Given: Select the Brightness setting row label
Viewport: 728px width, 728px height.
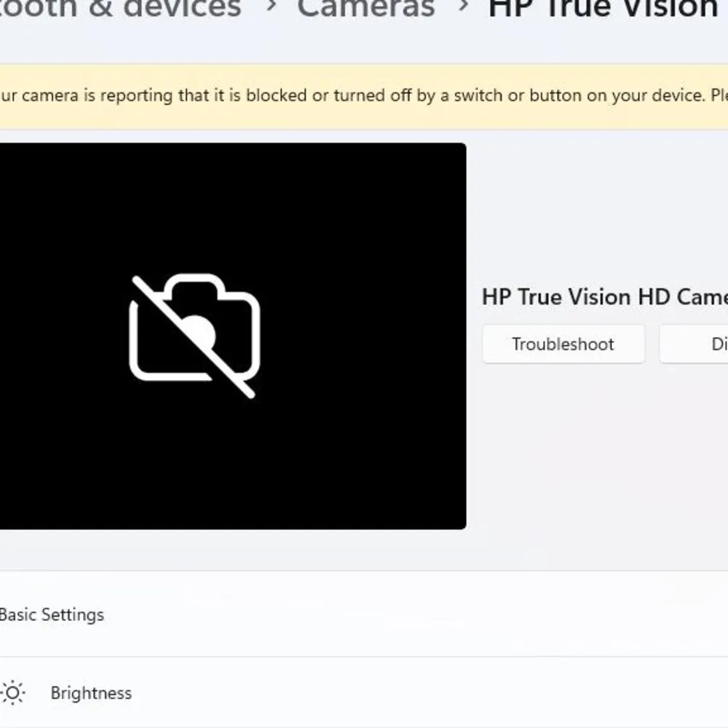Looking at the screenshot, I should click(x=91, y=693).
